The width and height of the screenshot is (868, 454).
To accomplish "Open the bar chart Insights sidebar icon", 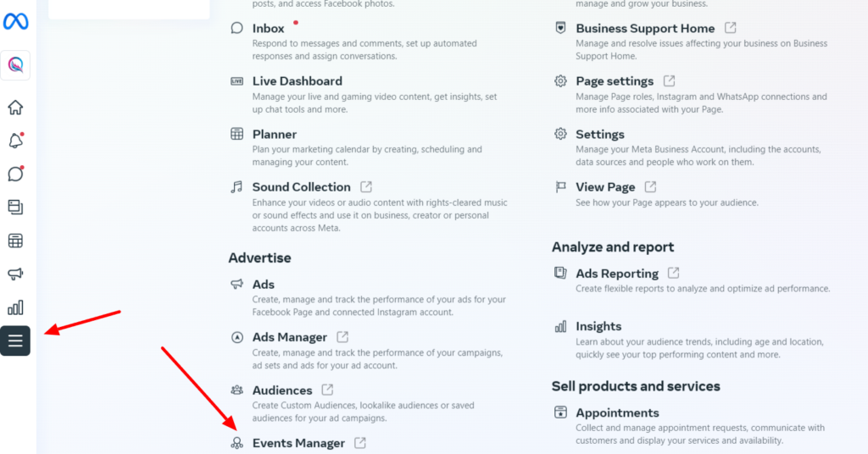I will [x=15, y=307].
